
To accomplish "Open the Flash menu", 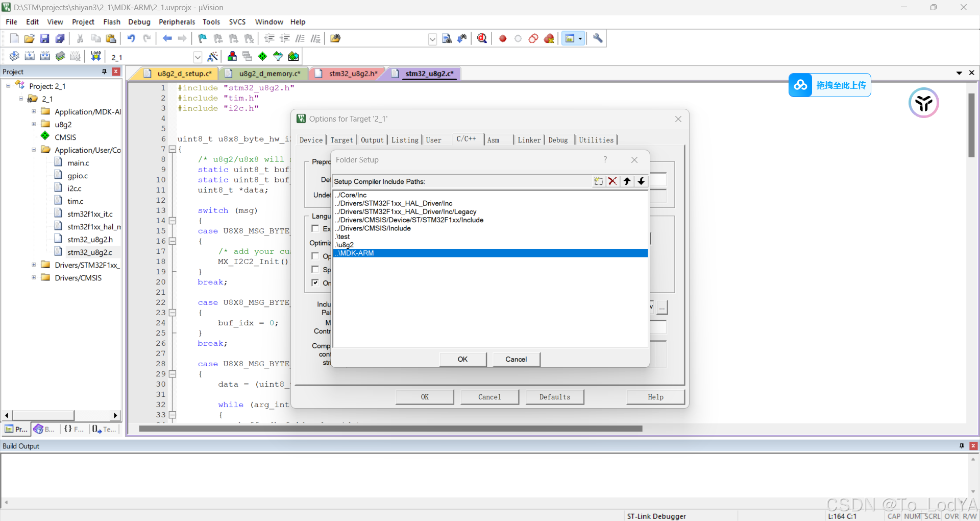I will (112, 22).
